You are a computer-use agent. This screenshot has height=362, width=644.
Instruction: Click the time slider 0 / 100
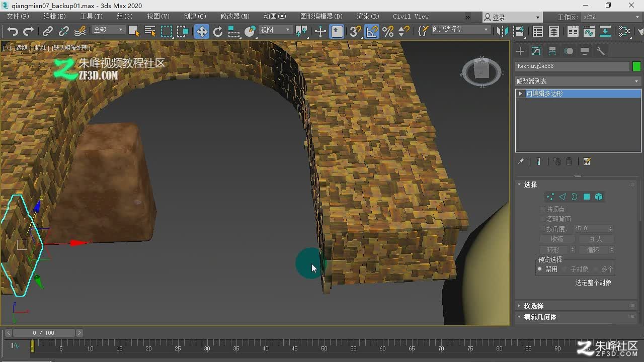coord(44,333)
